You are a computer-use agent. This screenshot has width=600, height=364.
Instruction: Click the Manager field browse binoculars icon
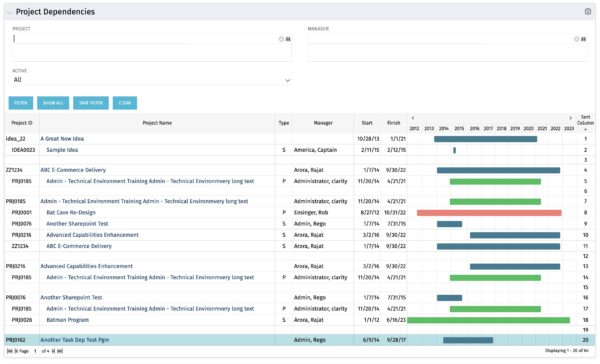click(584, 39)
